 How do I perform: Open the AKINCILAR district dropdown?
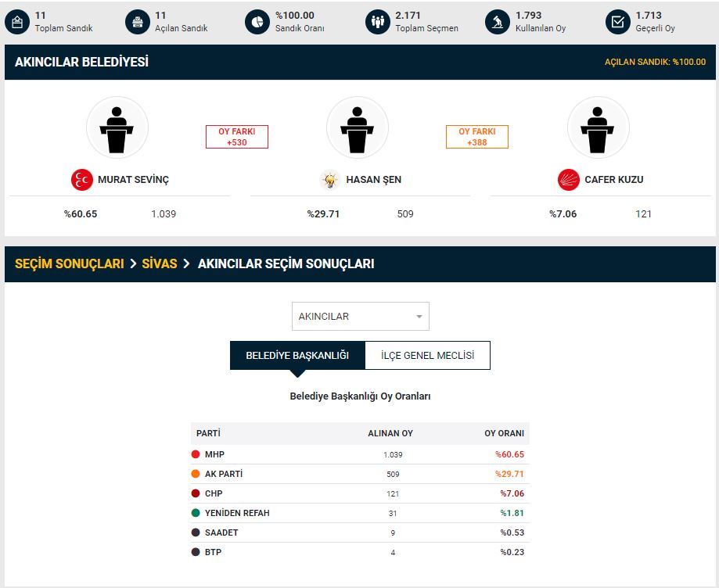pos(360,317)
